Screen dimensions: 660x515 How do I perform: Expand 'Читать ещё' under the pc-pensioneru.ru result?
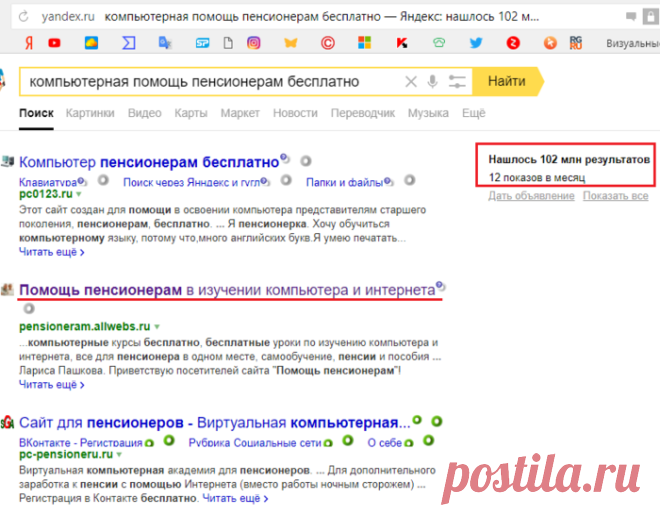pyautogui.click(x=235, y=498)
